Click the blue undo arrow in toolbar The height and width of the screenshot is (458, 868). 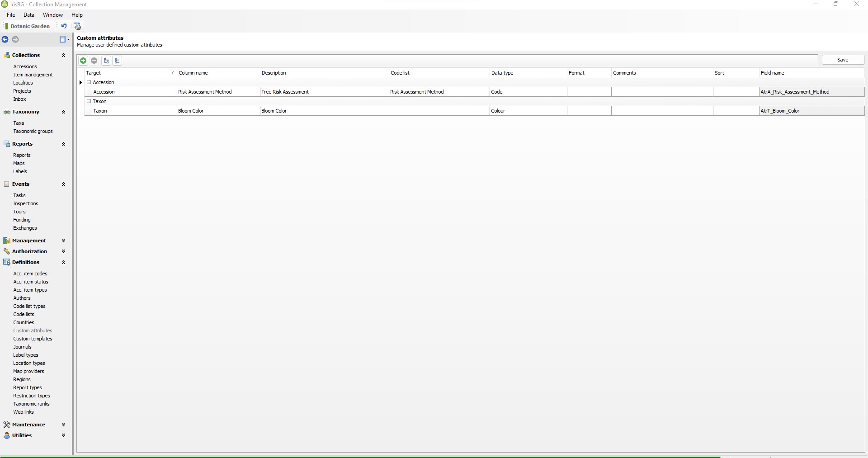point(64,26)
